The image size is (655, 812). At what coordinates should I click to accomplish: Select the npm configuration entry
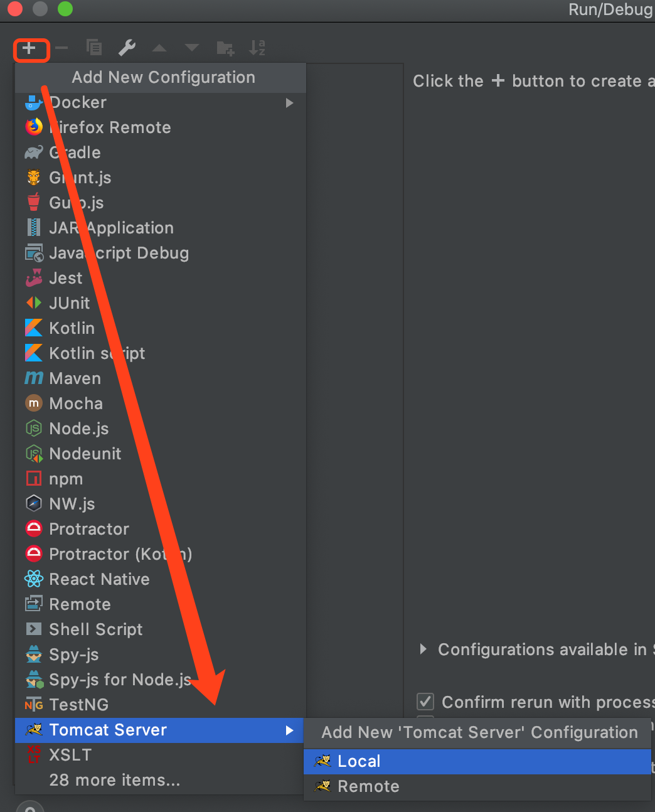click(161, 479)
